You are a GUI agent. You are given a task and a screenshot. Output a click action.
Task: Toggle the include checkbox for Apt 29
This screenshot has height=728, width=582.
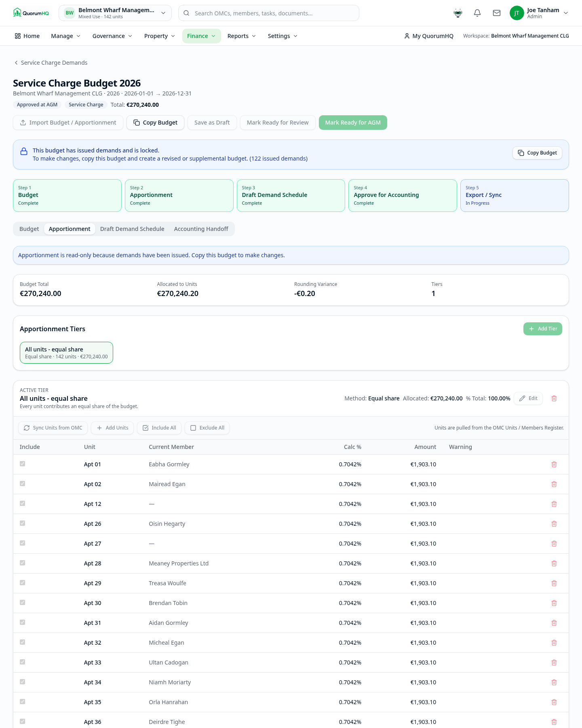(23, 583)
